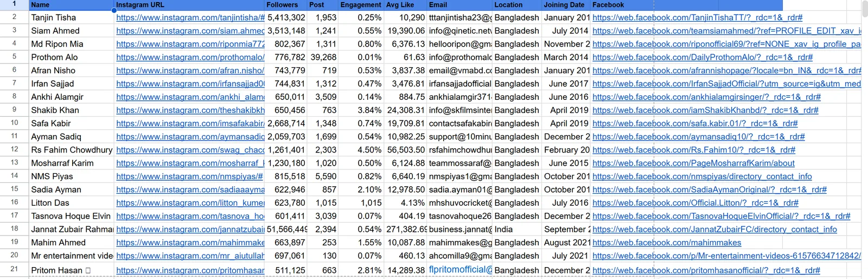
Task: Select the cell containing Tanjin Tisha
Action: pos(71,17)
